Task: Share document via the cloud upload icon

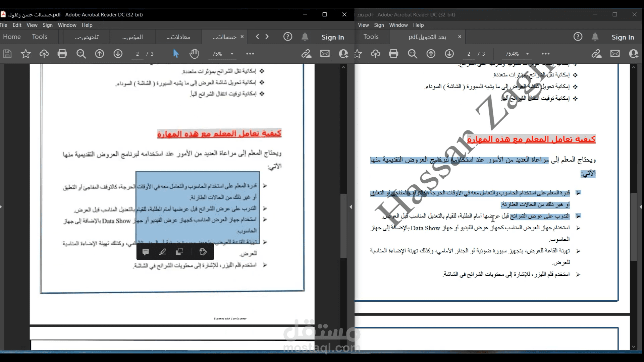Action: pyautogui.click(x=44, y=54)
